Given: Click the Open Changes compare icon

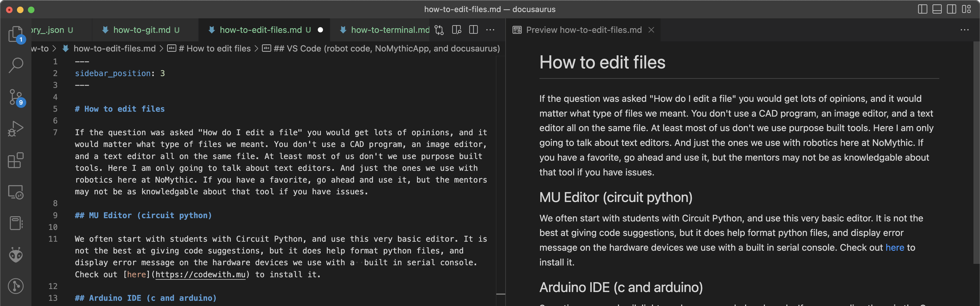Looking at the screenshot, I should click(439, 30).
